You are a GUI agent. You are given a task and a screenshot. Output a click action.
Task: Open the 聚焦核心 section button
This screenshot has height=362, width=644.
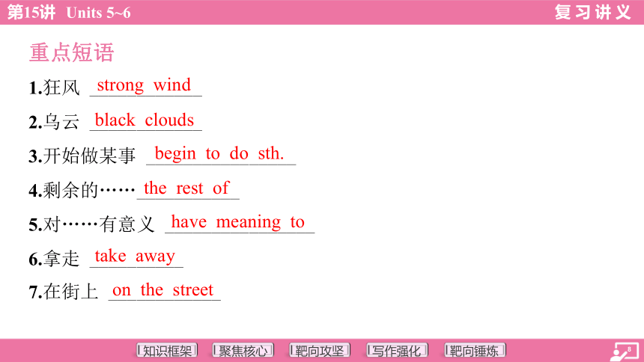[x=243, y=351]
